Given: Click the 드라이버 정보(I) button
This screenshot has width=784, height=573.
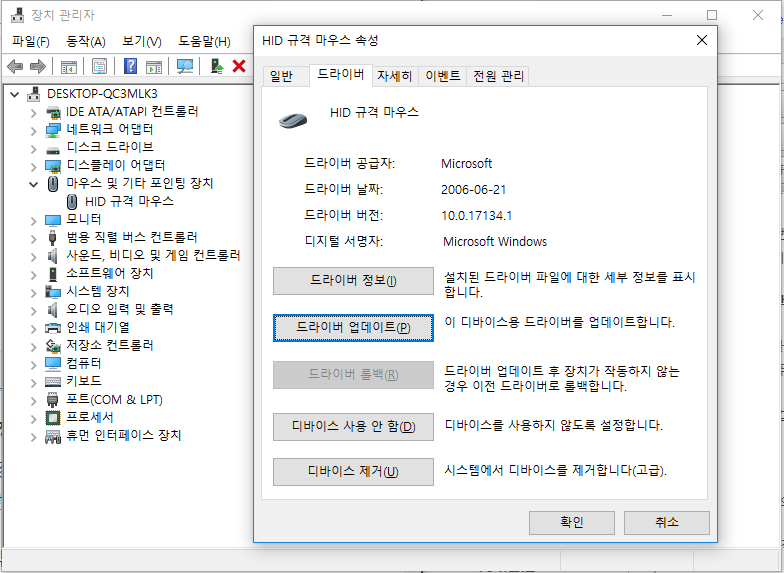Looking at the screenshot, I should point(353,281).
